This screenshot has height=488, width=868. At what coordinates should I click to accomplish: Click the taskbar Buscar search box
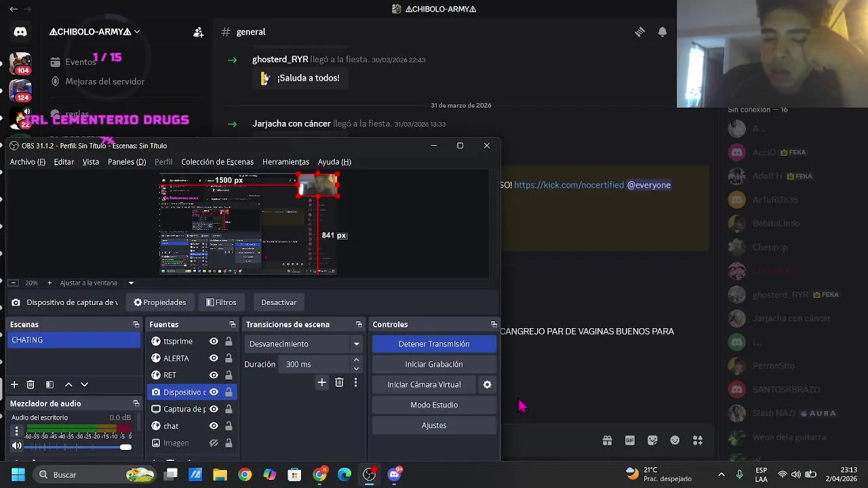pyautogui.click(x=93, y=474)
